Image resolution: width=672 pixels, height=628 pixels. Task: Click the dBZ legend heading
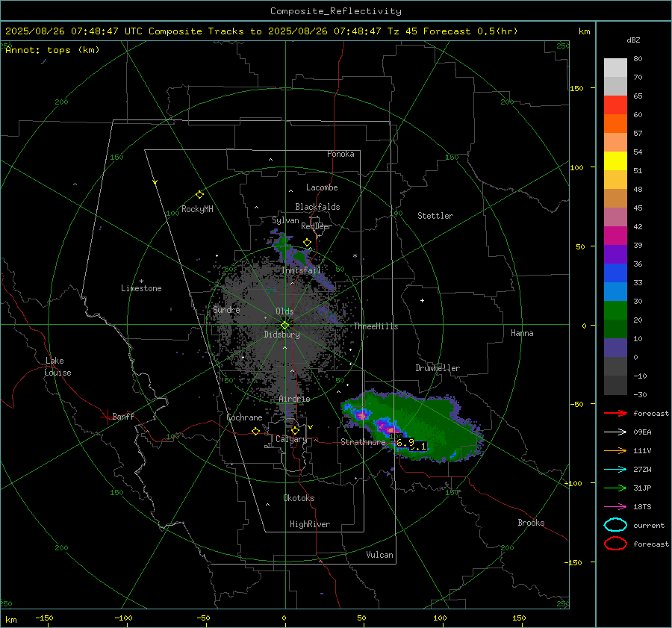633,40
